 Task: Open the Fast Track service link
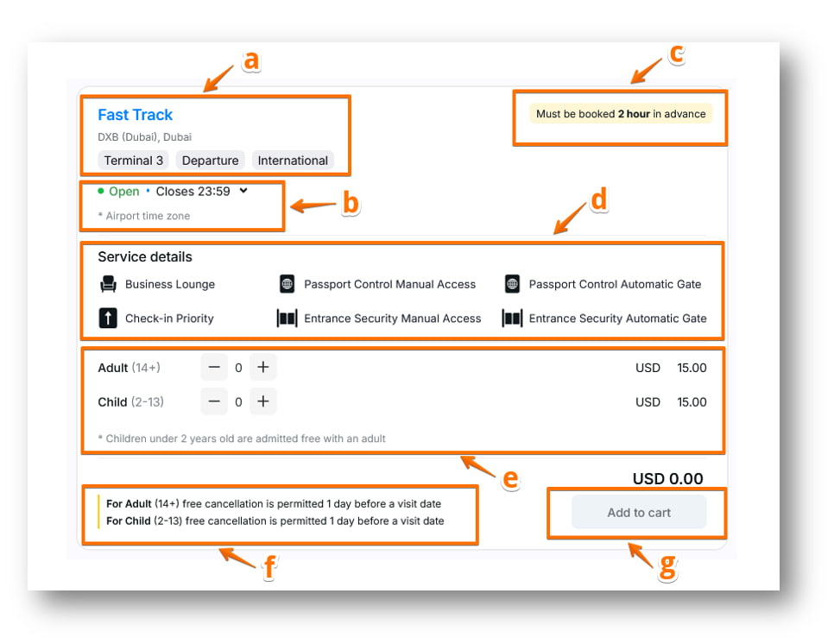coord(136,115)
